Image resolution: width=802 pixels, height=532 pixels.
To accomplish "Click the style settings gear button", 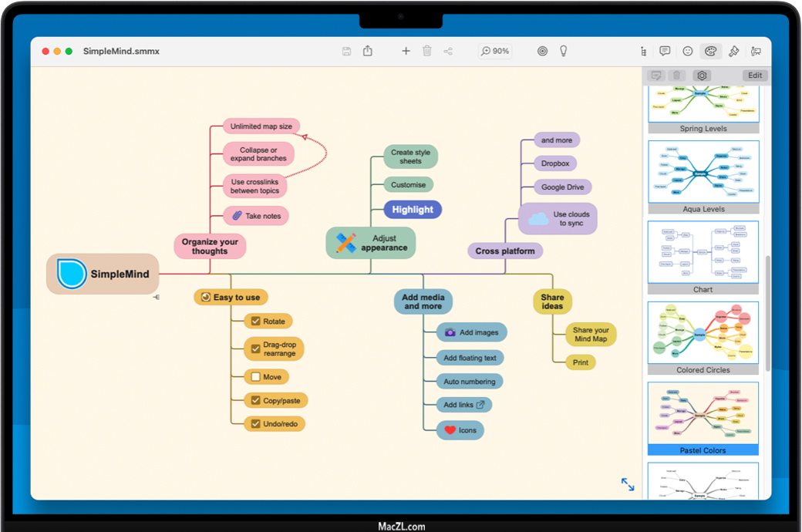I will (x=701, y=76).
